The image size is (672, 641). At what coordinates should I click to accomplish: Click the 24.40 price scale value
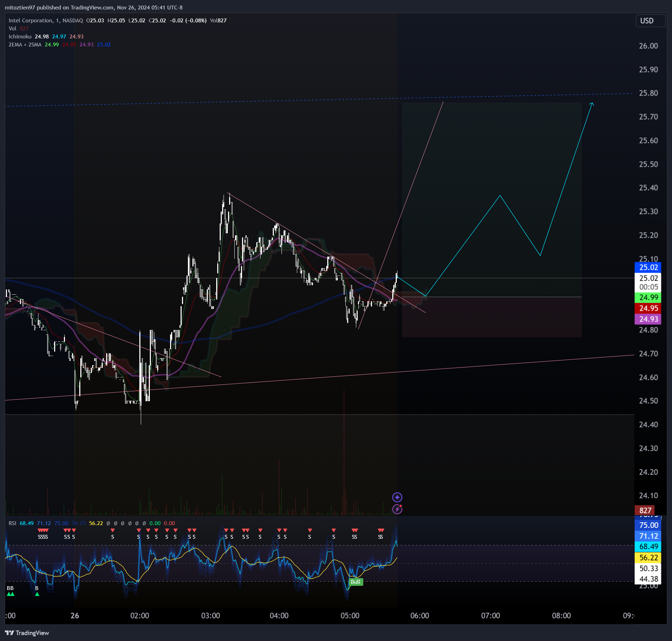click(648, 425)
